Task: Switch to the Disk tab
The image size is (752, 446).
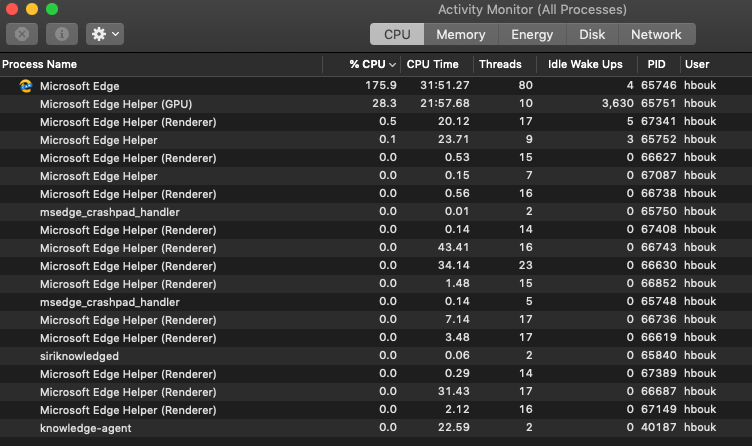Action: tap(592, 35)
